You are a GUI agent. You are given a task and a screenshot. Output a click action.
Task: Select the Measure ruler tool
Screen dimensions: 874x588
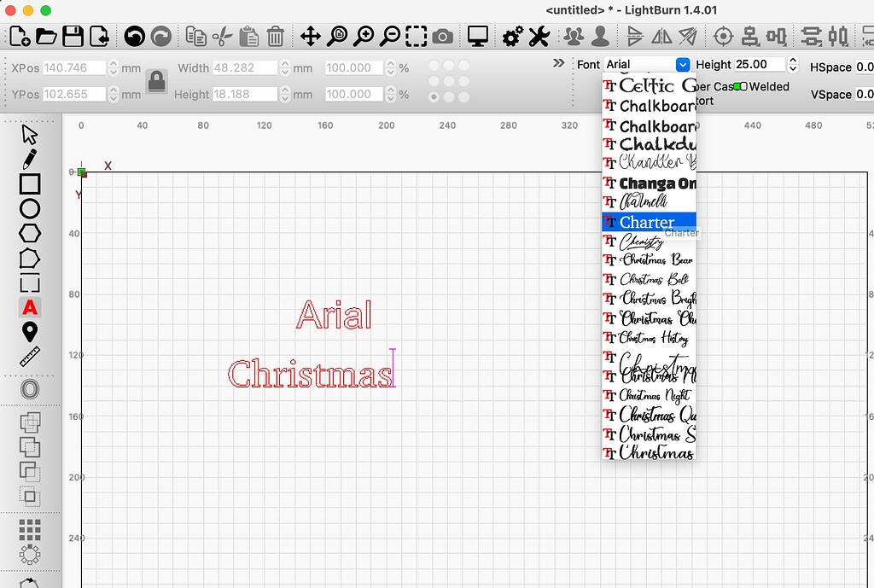click(28, 358)
